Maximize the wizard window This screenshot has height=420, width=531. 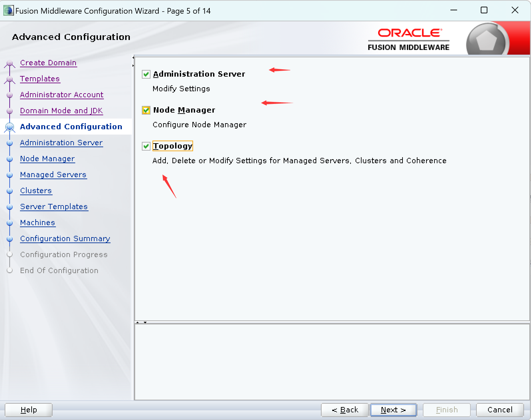coord(484,10)
